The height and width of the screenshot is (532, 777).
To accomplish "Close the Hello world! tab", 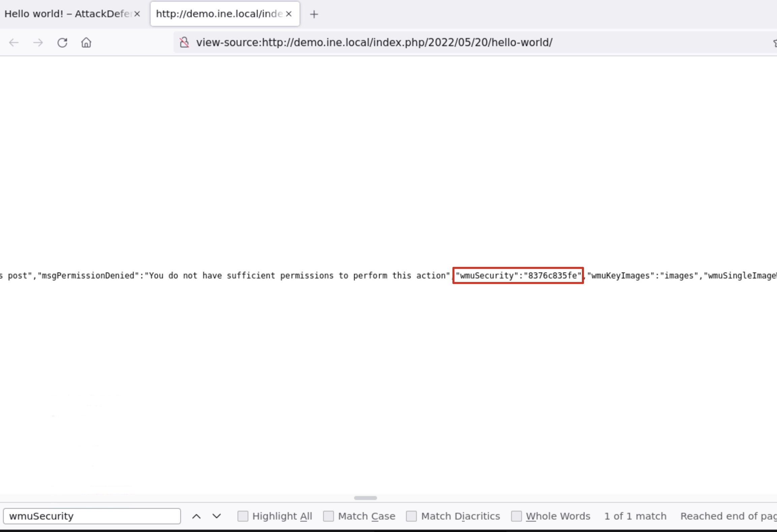I will click(x=136, y=14).
